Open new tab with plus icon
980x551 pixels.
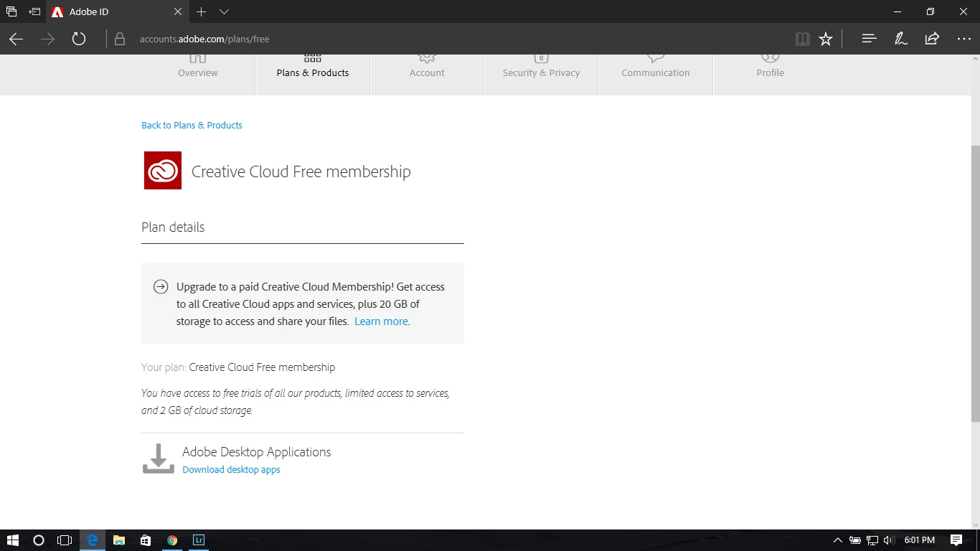[202, 11]
